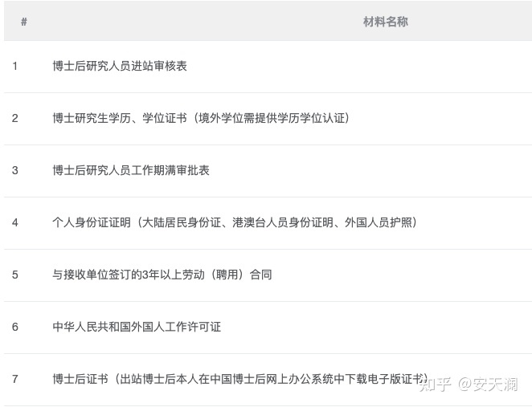
Task: Click the # column header
Action: click(24, 22)
